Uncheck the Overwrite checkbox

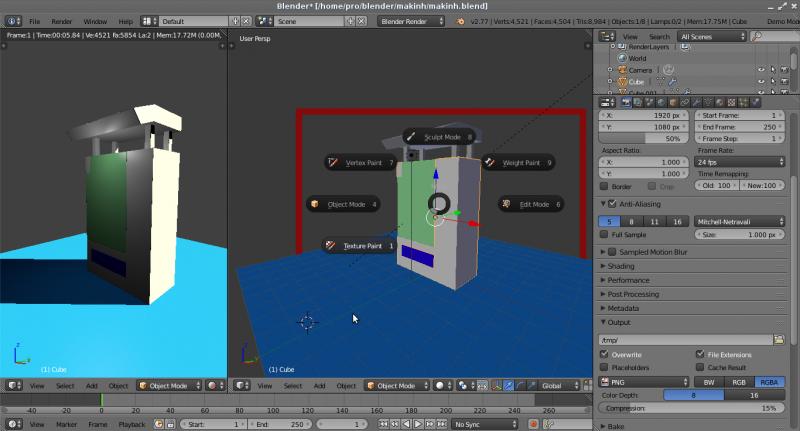[x=604, y=354]
